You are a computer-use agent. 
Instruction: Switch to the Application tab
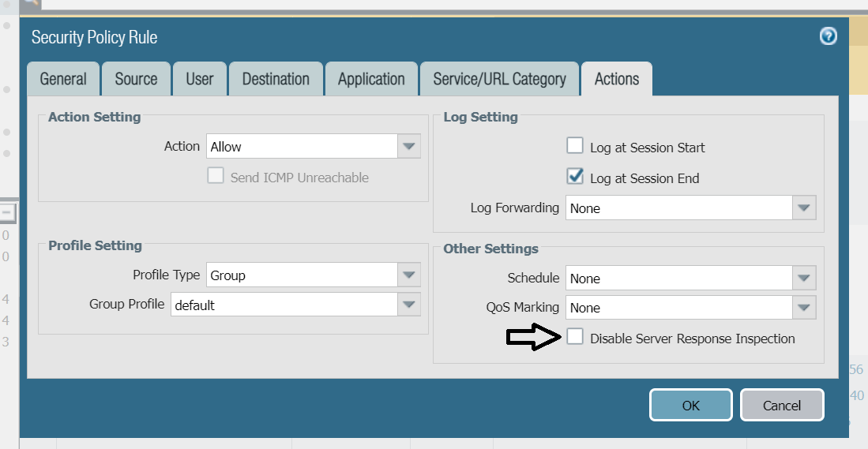[371, 79]
